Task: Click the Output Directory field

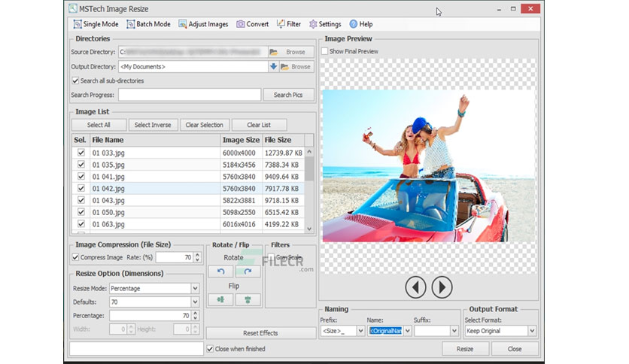Action: (193, 66)
